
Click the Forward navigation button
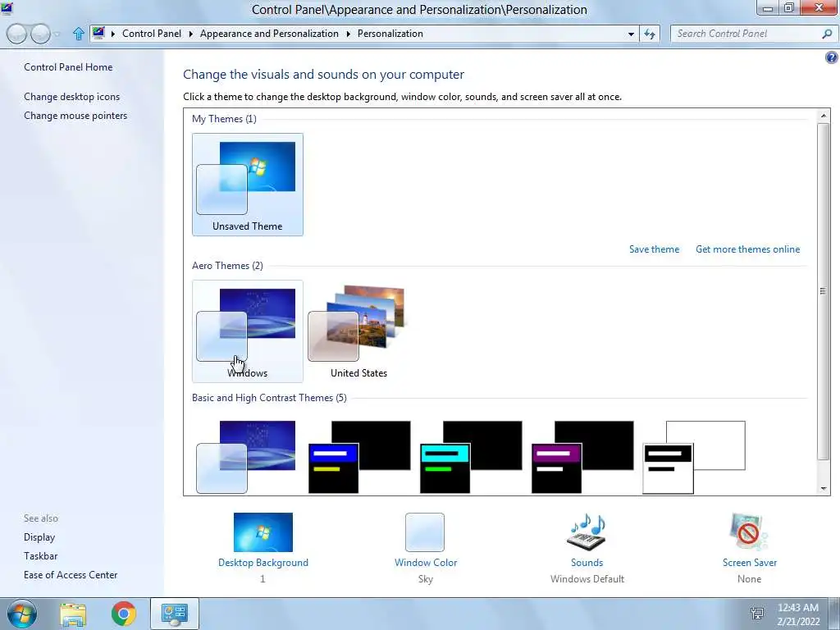(x=40, y=34)
